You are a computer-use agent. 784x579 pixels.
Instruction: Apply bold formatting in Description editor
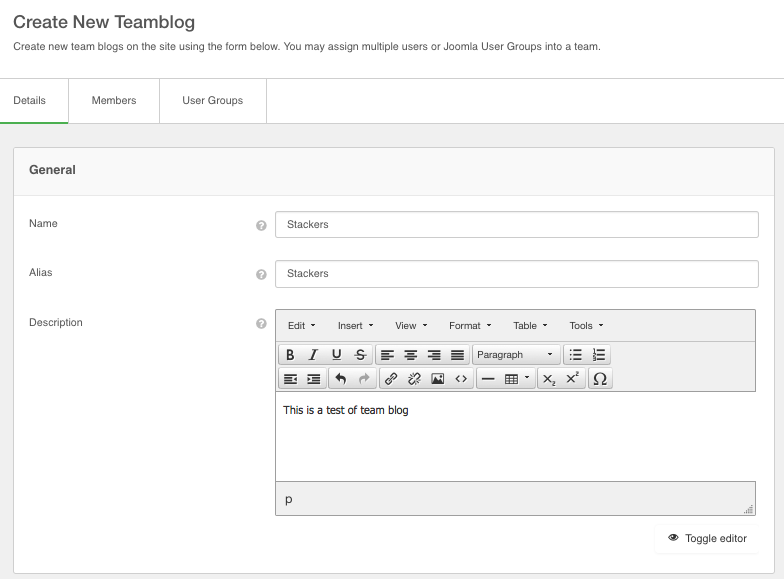coord(290,354)
